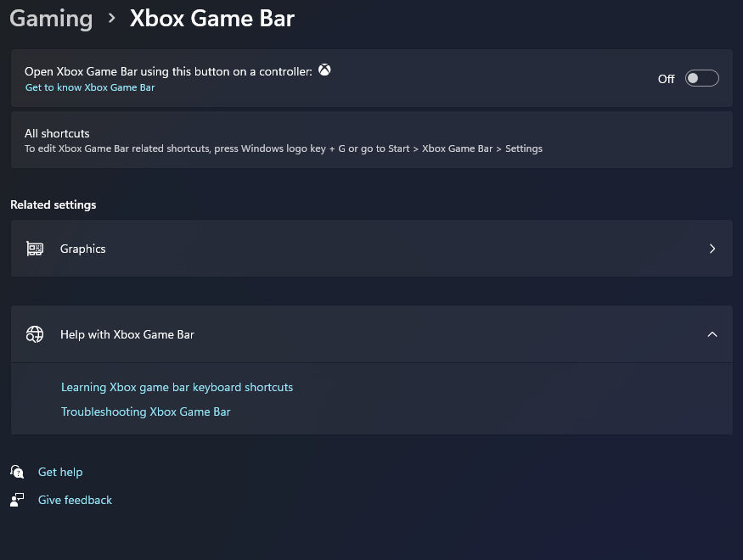
Task: Click the Xbox Game Bar shortcuts description text
Action: [x=284, y=148]
